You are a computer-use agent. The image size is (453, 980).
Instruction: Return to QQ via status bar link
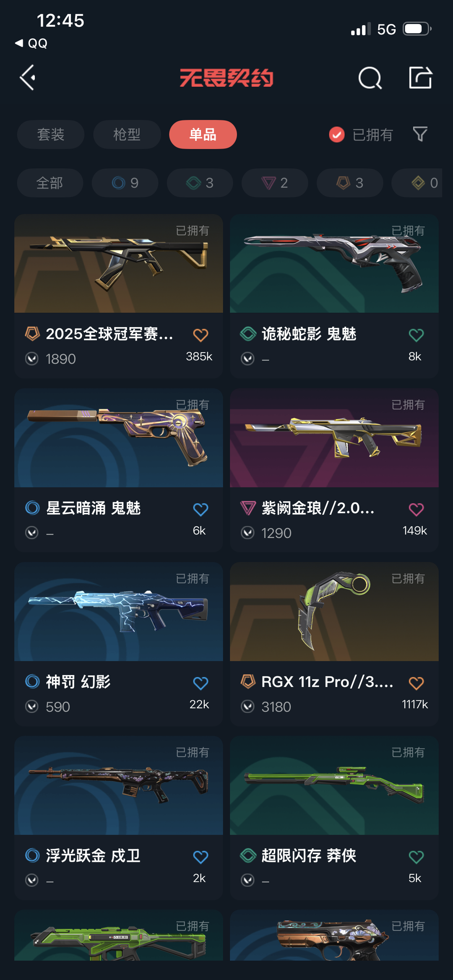(31, 43)
